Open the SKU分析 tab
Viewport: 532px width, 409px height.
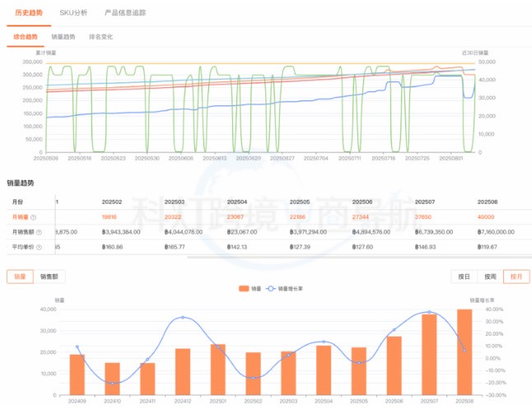(73, 13)
